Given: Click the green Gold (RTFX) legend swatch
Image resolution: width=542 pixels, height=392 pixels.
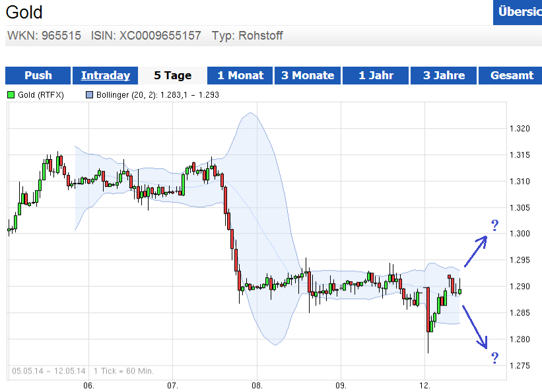Looking at the screenshot, I should point(11,95).
